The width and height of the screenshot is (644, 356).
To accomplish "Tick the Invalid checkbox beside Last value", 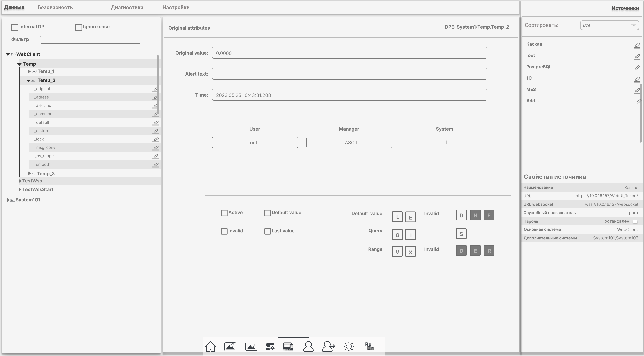I will click(224, 231).
